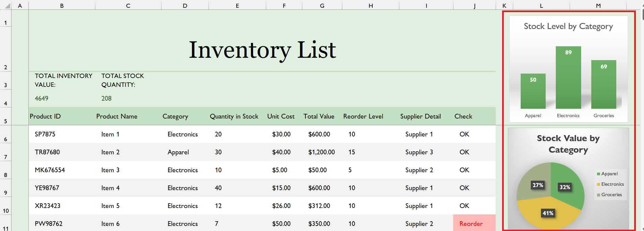Screen dimensions: 644x231
Task: Select row 10 header
Action: click(x=6, y=206)
